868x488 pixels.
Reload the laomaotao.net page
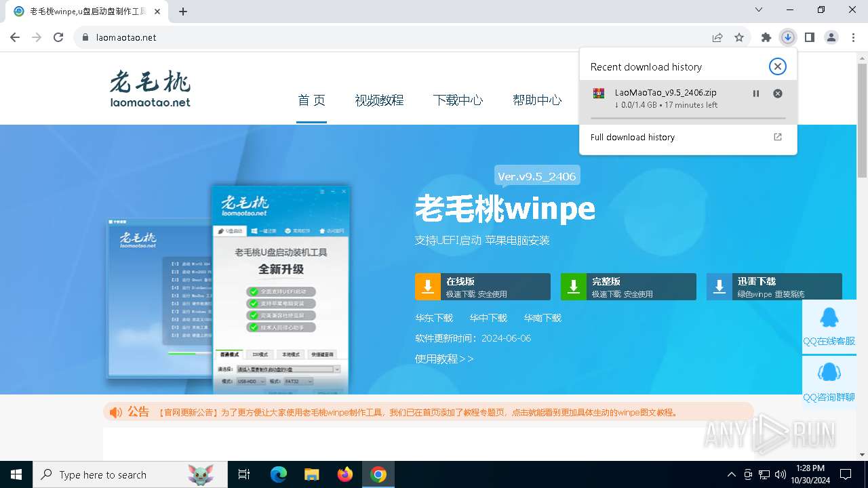pyautogui.click(x=58, y=37)
